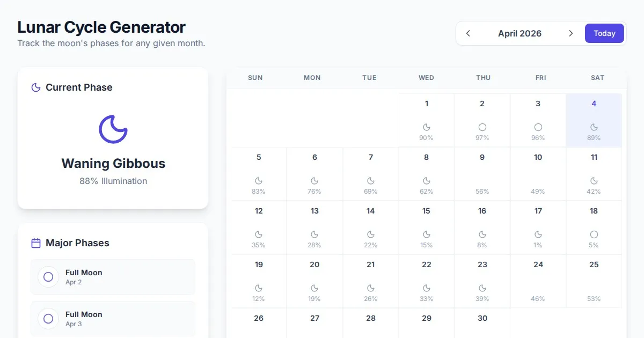Click the full moon icon on April 2 cell
This screenshot has width=644, height=338.
point(482,127)
